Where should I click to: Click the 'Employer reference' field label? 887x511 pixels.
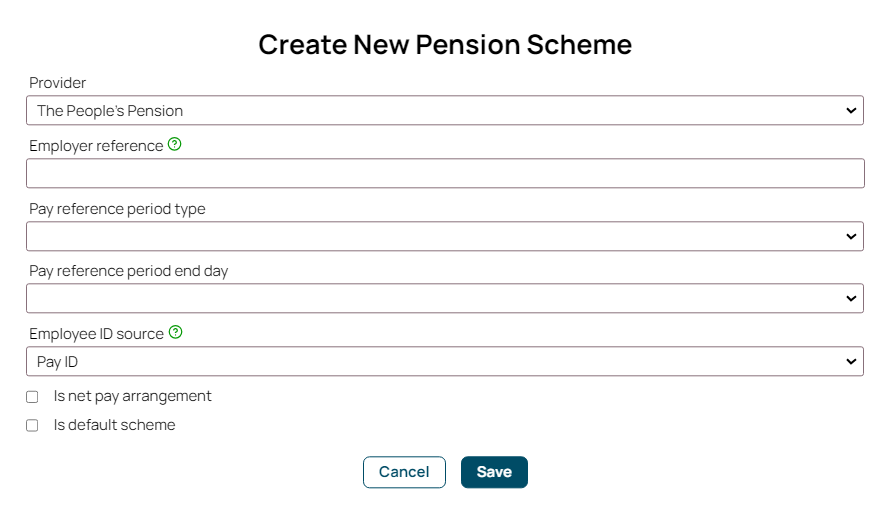[x=96, y=146]
